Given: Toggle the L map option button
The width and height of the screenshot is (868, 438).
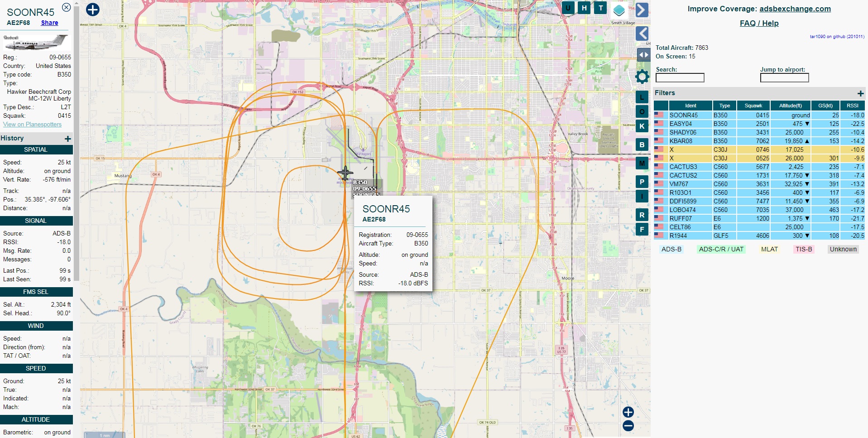Looking at the screenshot, I should (642, 97).
